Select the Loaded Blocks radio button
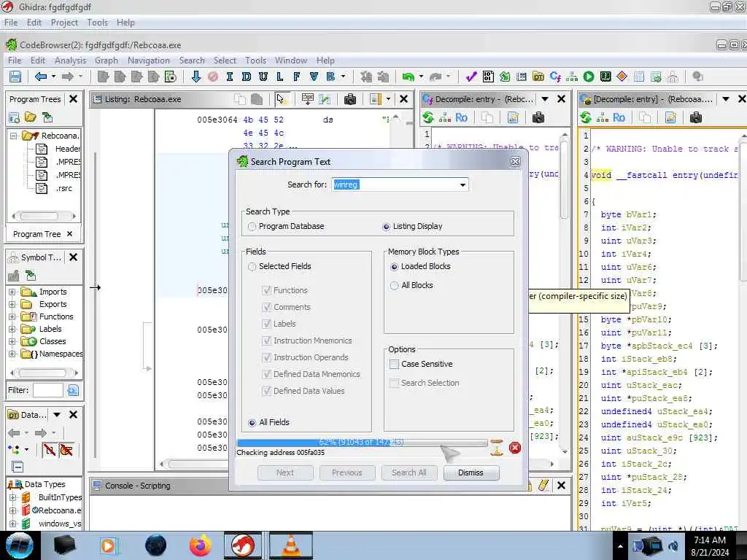This screenshot has height=560, width=747. click(x=394, y=267)
